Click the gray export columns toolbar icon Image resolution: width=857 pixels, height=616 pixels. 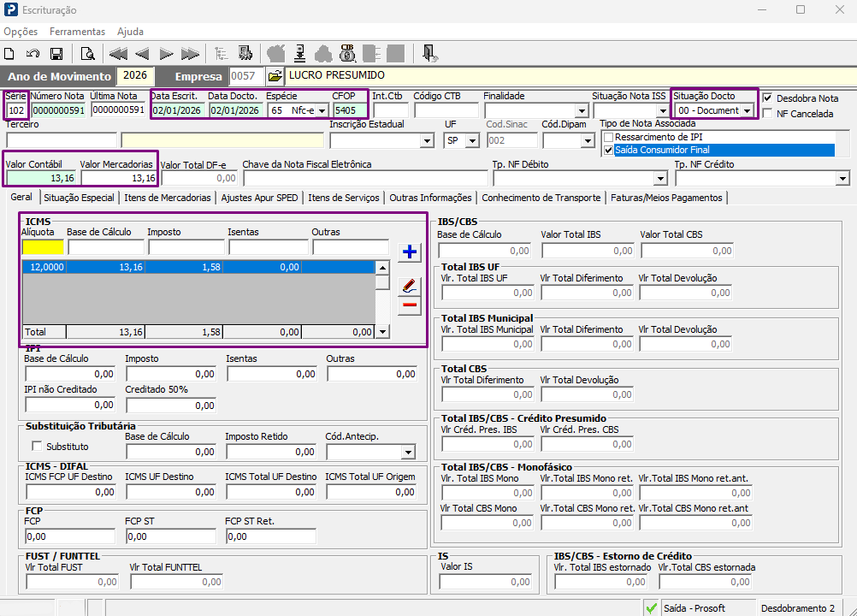(x=372, y=54)
